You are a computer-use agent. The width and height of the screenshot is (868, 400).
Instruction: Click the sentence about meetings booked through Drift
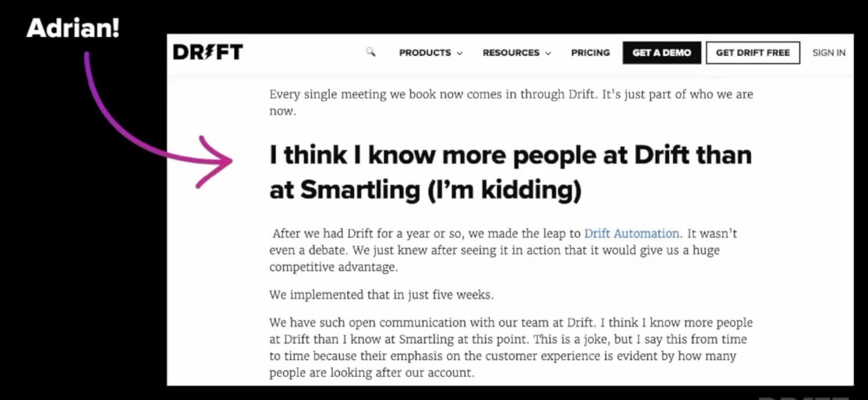coord(510,94)
